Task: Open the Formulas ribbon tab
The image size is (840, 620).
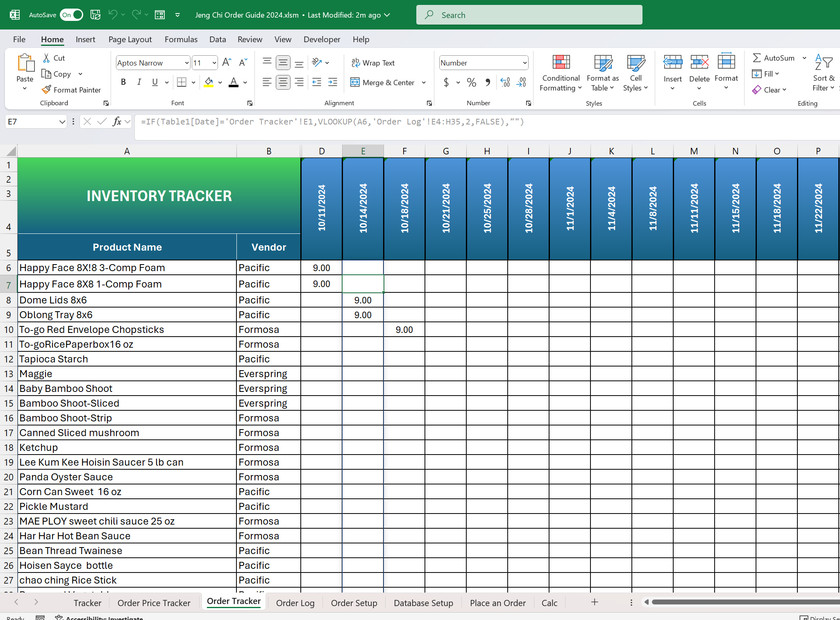Action: coord(181,39)
